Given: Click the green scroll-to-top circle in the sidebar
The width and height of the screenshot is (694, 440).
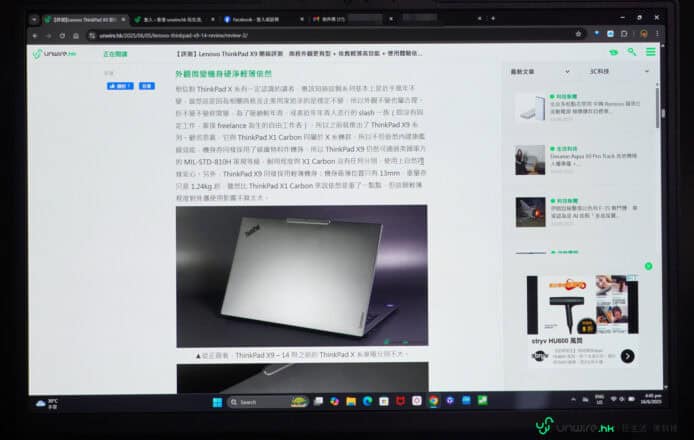Looking at the screenshot, I should (648, 266).
